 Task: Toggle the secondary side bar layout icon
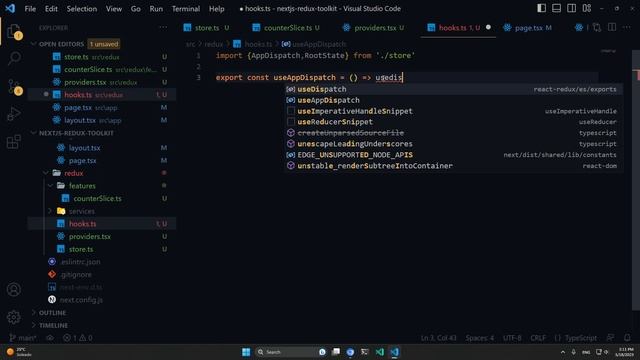tap(571, 8)
